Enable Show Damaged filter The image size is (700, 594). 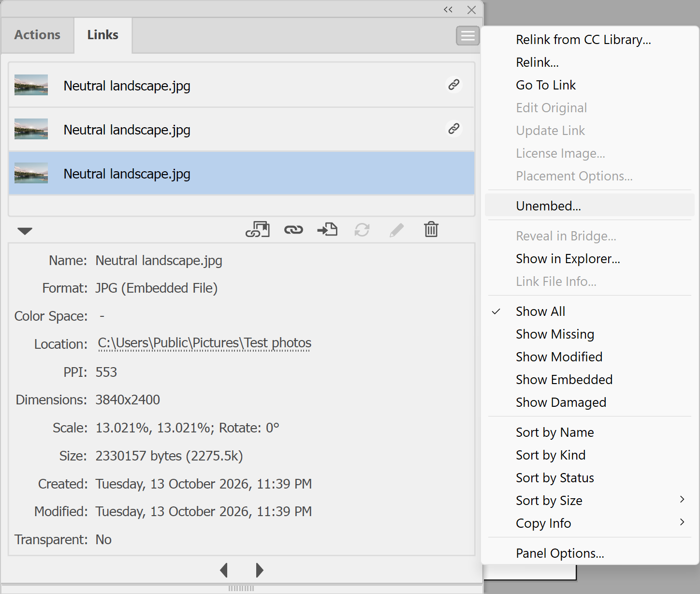(590, 402)
